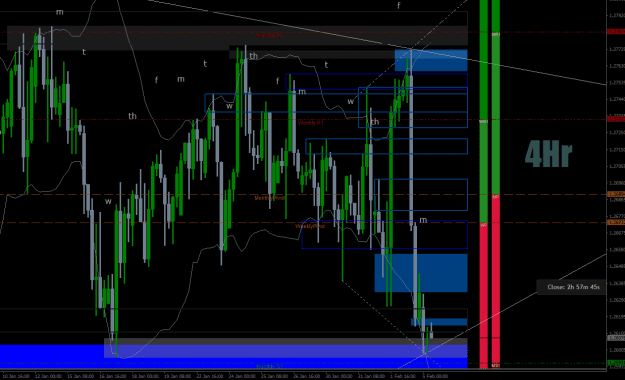Screen dimensions: 625x380
Task: Select the 'WeeklyPivot' level label
Action: tap(310, 226)
